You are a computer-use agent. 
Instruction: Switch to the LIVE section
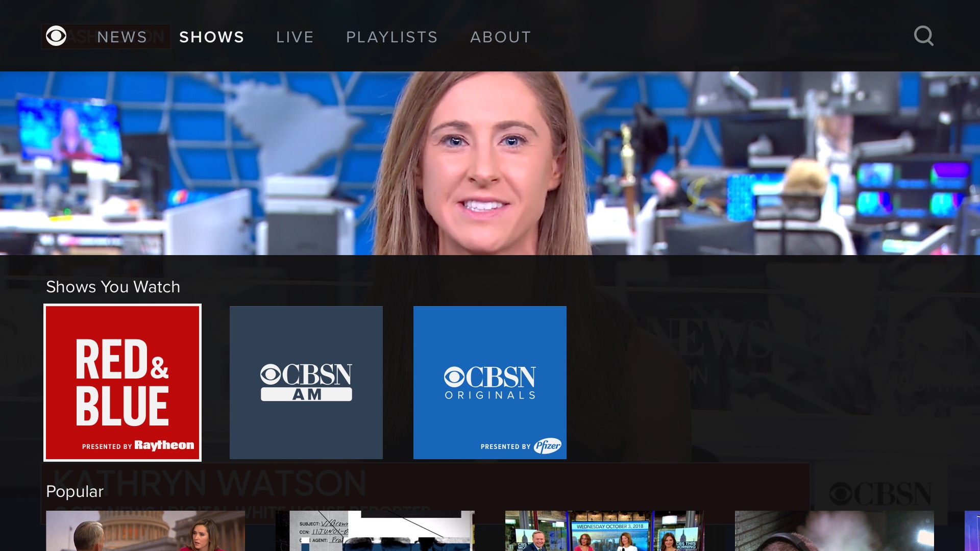(x=295, y=37)
